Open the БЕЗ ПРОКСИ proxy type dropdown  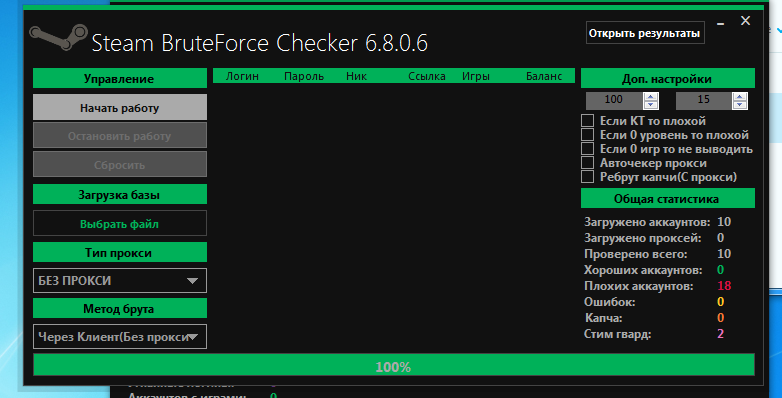tap(120, 281)
